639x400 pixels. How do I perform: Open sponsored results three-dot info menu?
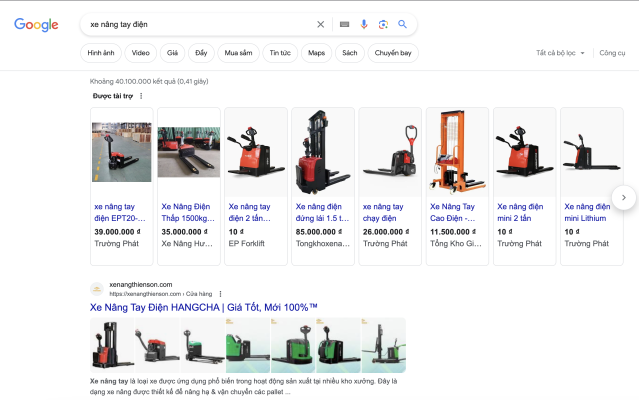[141, 96]
